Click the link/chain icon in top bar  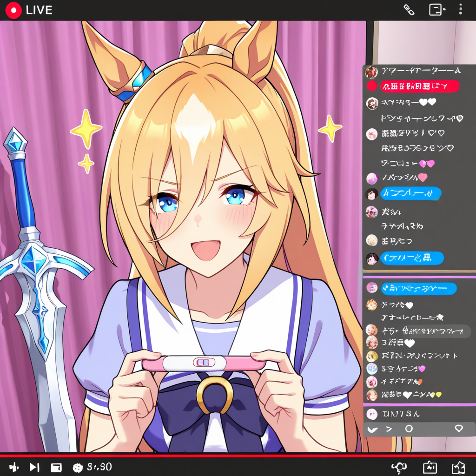(409, 10)
